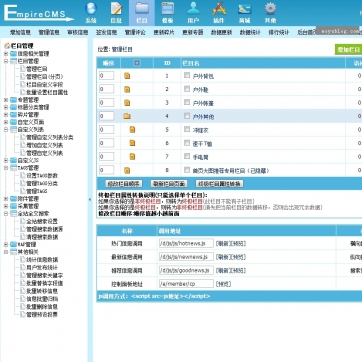Open the 插件 (Plugin) tools icon menu
The width and height of the screenshot is (362, 362).
pyautogui.click(x=219, y=13)
